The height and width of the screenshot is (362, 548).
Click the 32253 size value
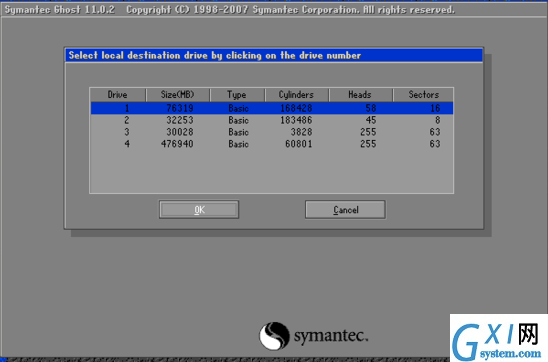[180, 120]
